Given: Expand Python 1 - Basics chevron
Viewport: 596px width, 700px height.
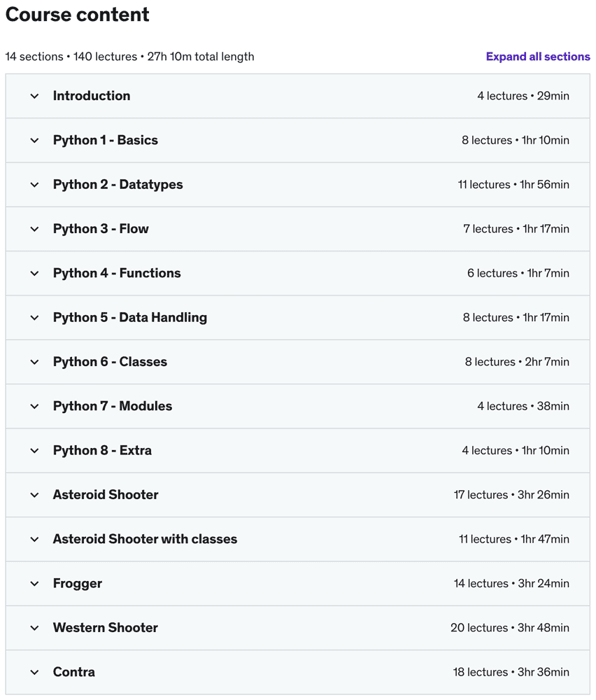Looking at the screenshot, I should pyautogui.click(x=34, y=140).
